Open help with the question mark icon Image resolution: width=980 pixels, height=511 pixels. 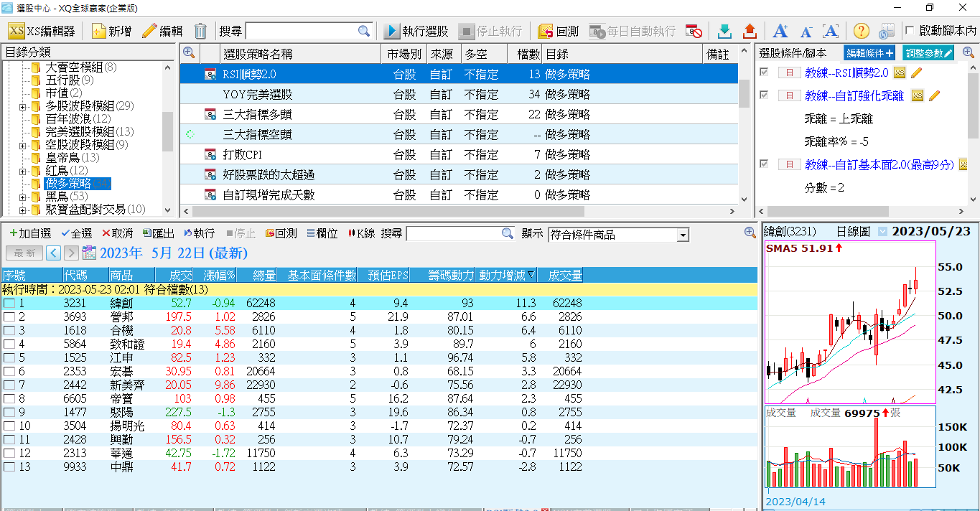tap(862, 31)
